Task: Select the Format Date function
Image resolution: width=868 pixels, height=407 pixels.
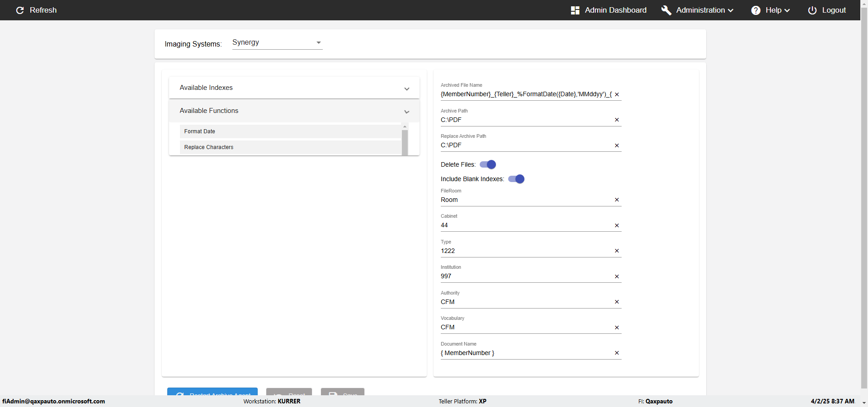Action: [290, 131]
